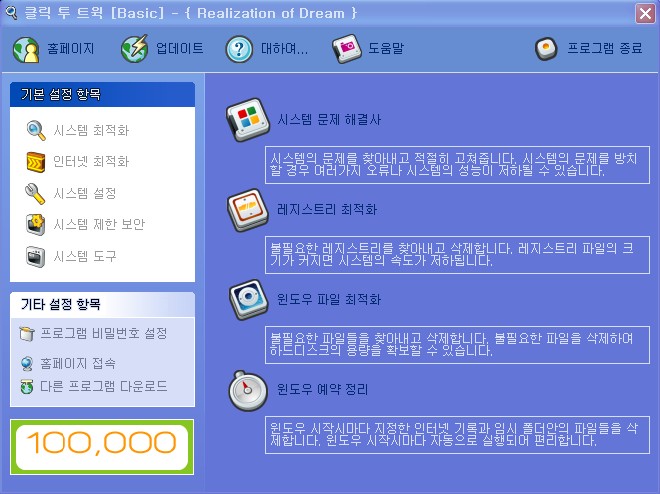Launch the 시스템 문제 해결사 icon
The width and height of the screenshot is (660, 494).
coord(248,120)
